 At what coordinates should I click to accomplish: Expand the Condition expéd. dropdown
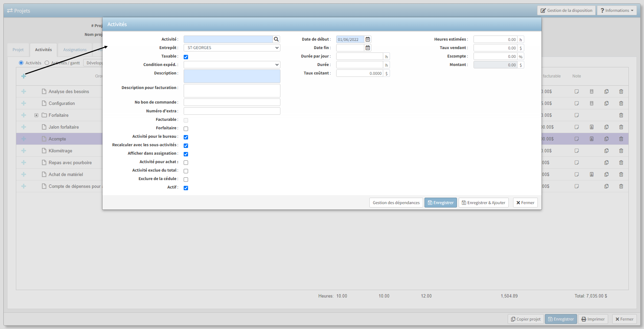(x=232, y=65)
